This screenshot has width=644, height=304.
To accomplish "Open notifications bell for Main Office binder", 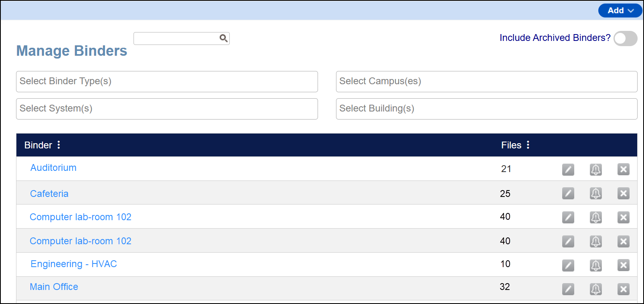I will click(595, 289).
